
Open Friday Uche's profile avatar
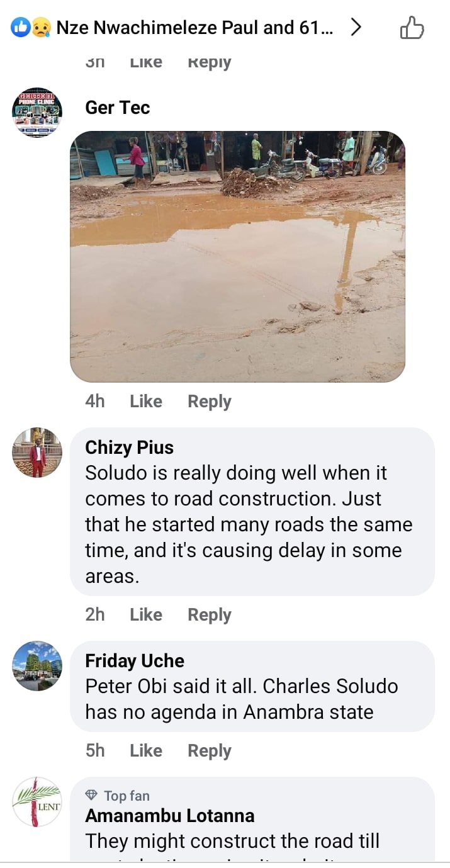click(x=37, y=665)
